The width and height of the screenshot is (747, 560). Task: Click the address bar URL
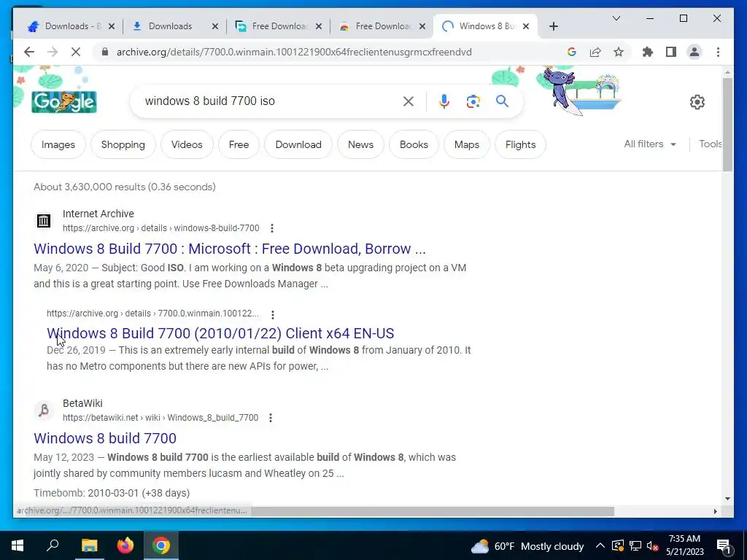(x=294, y=52)
